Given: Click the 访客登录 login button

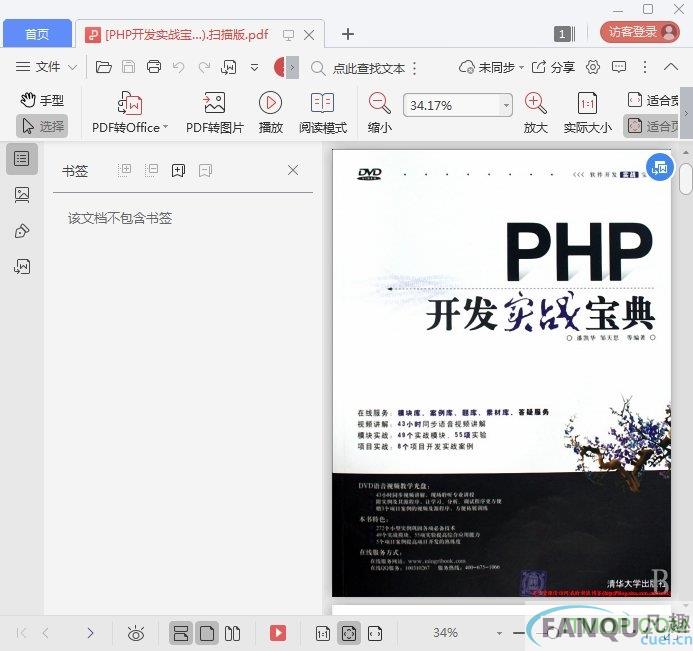Looking at the screenshot, I should click(x=640, y=32).
